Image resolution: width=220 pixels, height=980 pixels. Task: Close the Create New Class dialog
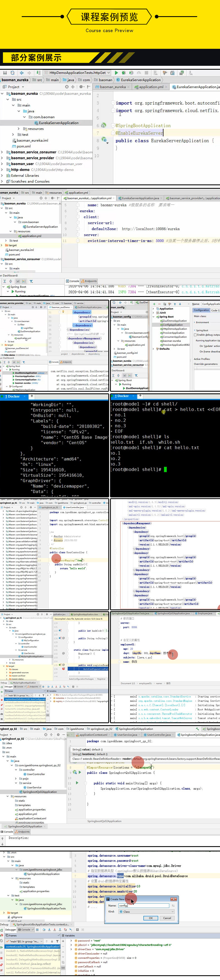click(173, 899)
